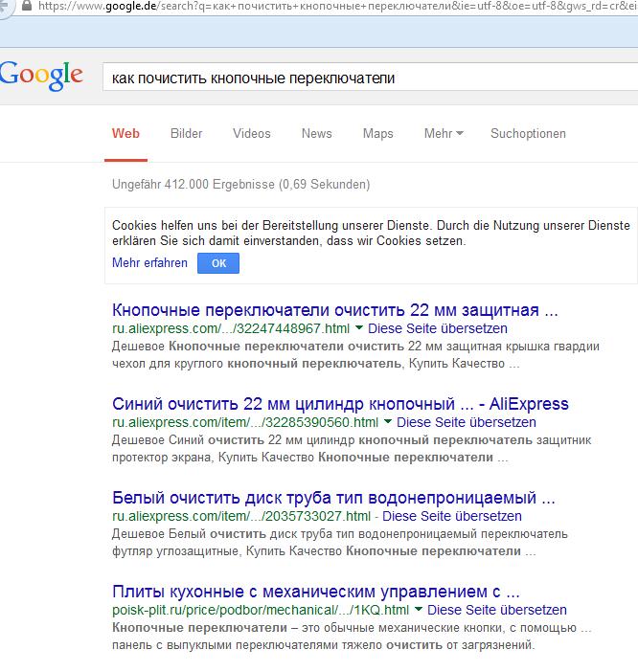Expand dropdown arrow next to 32285390560.html
Viewport: 638px width, 672px height.
[x=388, y=422]
